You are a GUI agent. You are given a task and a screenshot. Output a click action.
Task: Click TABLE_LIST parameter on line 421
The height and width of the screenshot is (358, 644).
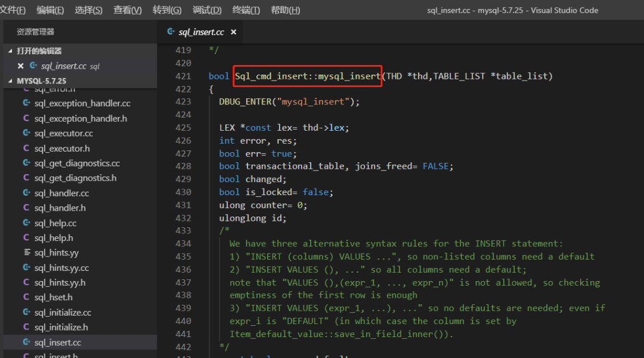click(x=459, y=76)
